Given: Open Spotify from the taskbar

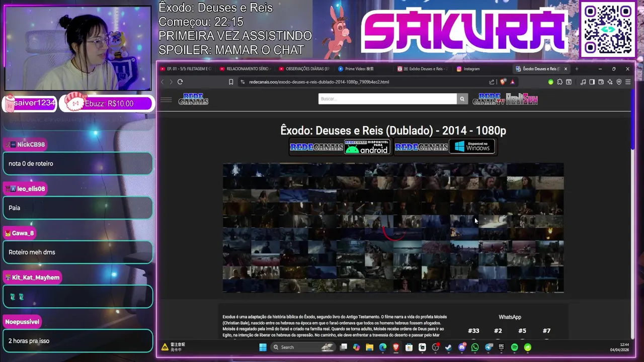Looking at the screenshot, I should (514, 347).
